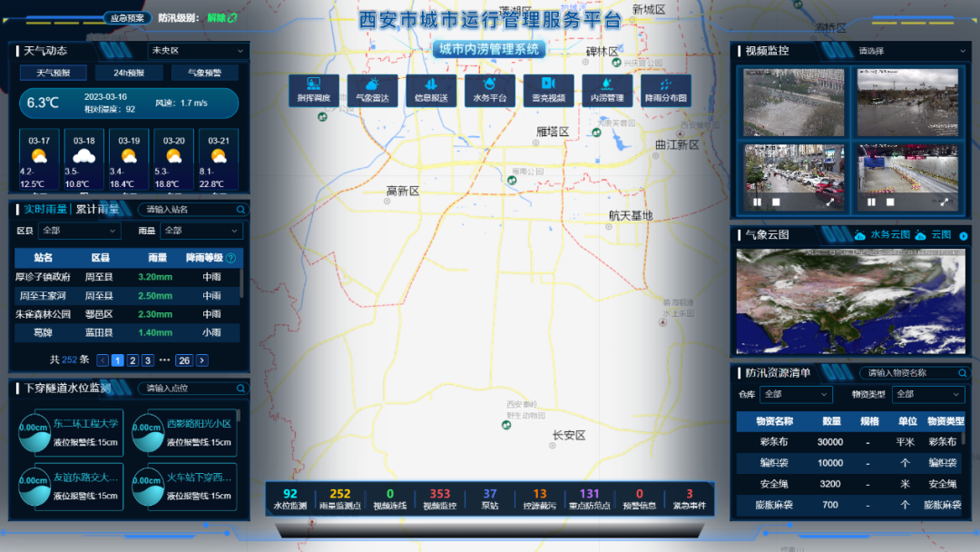980x552 pixels.
Task: Click the refresh icon beside 解除
Action: pyautogui.click(x=232, y=17)
